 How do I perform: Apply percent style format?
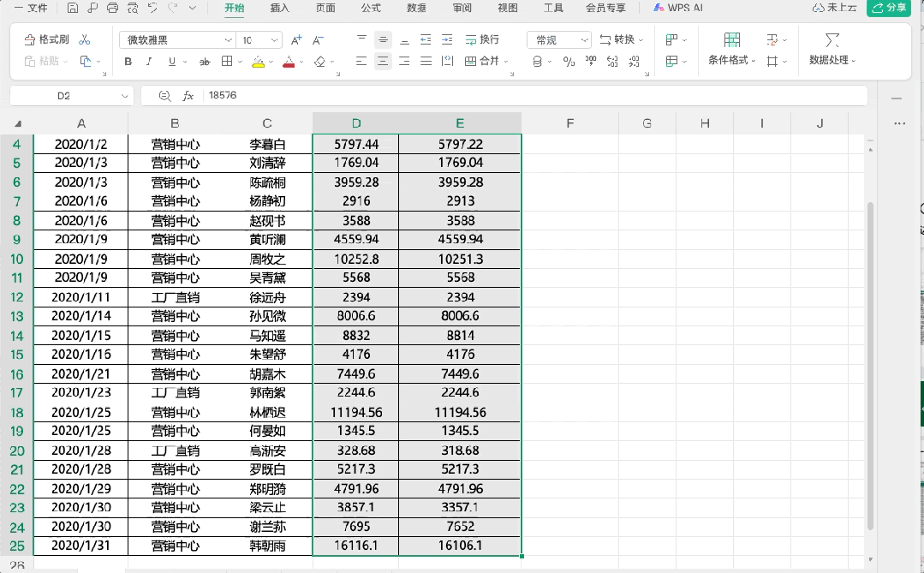click(569, 62)
